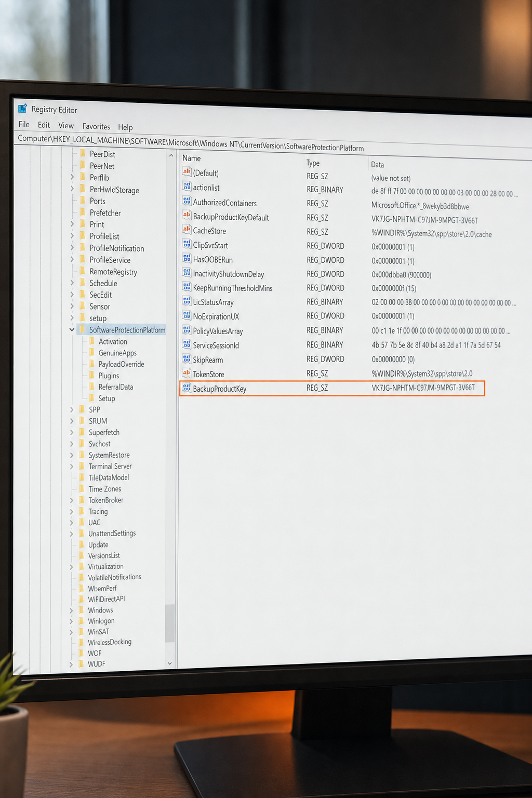The width and height of the screenshot is (532, 798).
Task: Expand the Terminal Server key
Action: coord(72,466)
